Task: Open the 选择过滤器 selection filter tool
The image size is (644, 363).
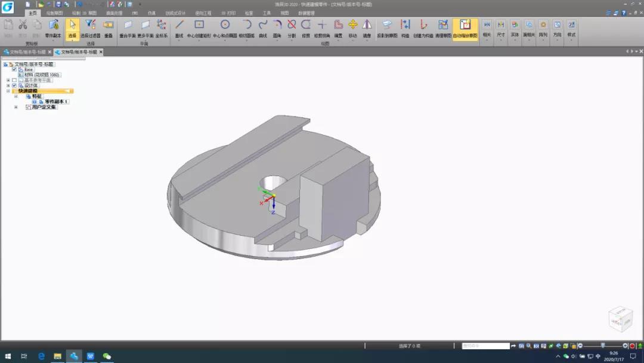Action: (91, 29)
